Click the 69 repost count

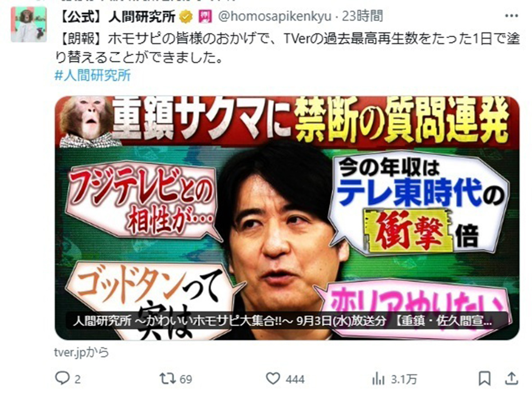click(x=186, y=379)
